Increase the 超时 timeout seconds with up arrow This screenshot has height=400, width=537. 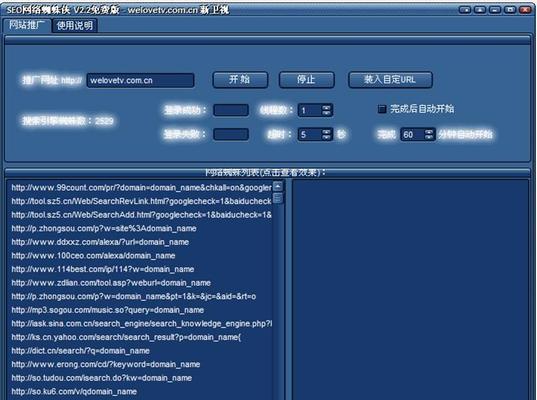[x=327, y=131]
